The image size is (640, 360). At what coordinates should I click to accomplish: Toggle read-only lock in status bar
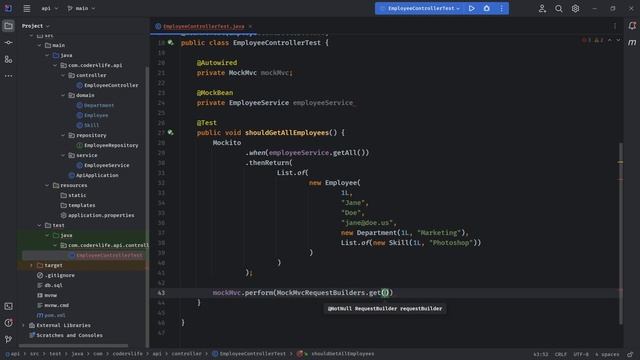point(630,354)
